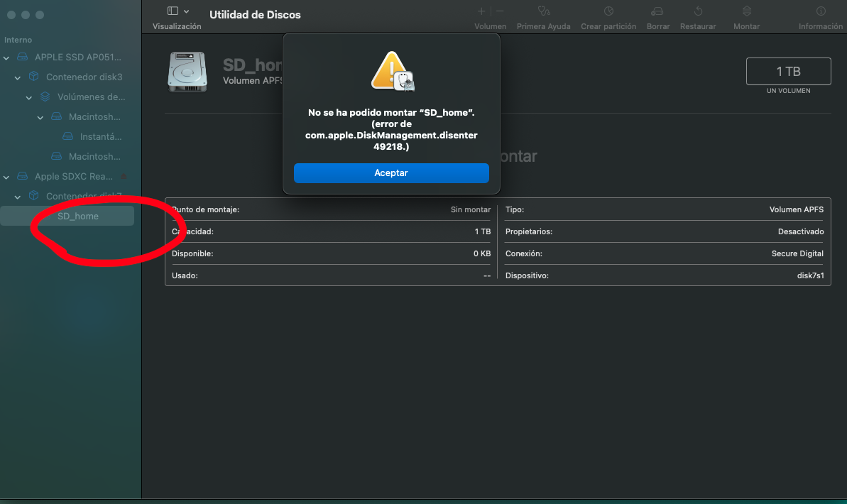847x504 pixels.
Task: Click the add volume plus icon
Action: coord(481,11)
